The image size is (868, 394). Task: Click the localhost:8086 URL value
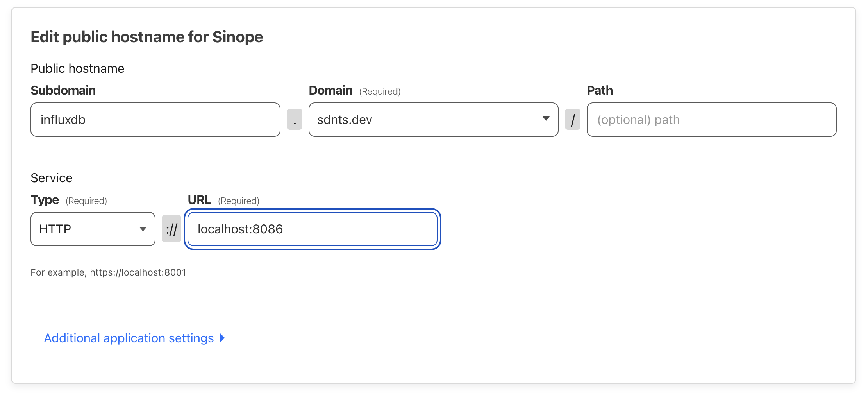click(x=240, y=229)
